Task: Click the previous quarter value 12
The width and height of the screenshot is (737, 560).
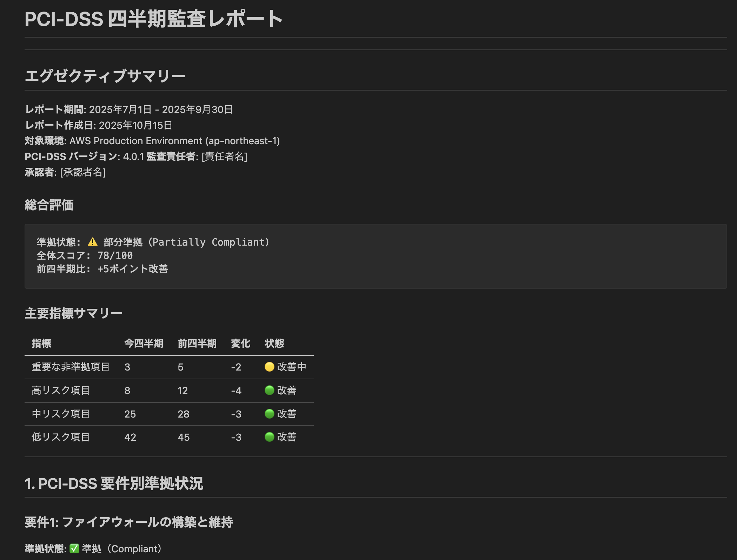Action: 183,391
